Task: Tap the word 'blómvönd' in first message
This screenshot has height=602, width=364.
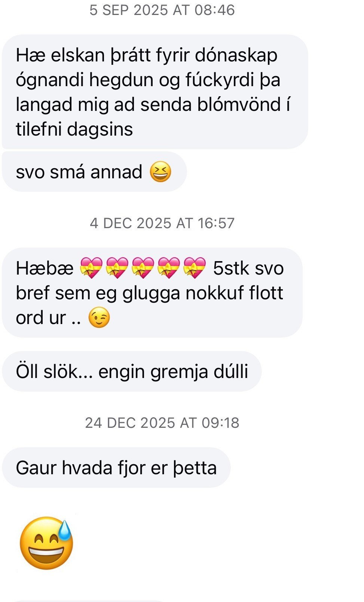Action: [239, 105]
